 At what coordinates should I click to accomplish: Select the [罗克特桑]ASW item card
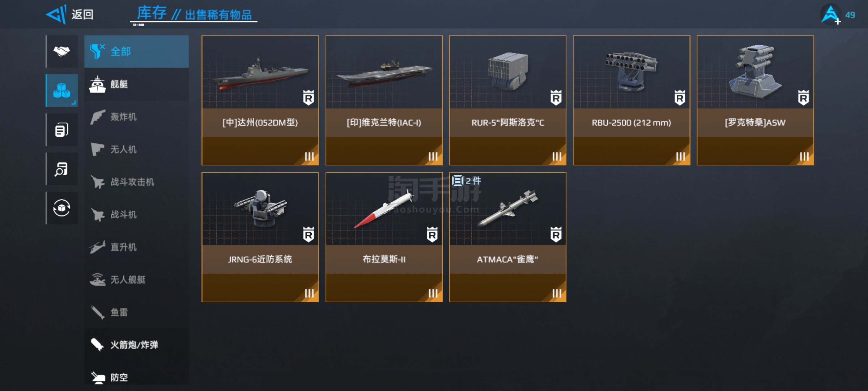coord(756,100)
